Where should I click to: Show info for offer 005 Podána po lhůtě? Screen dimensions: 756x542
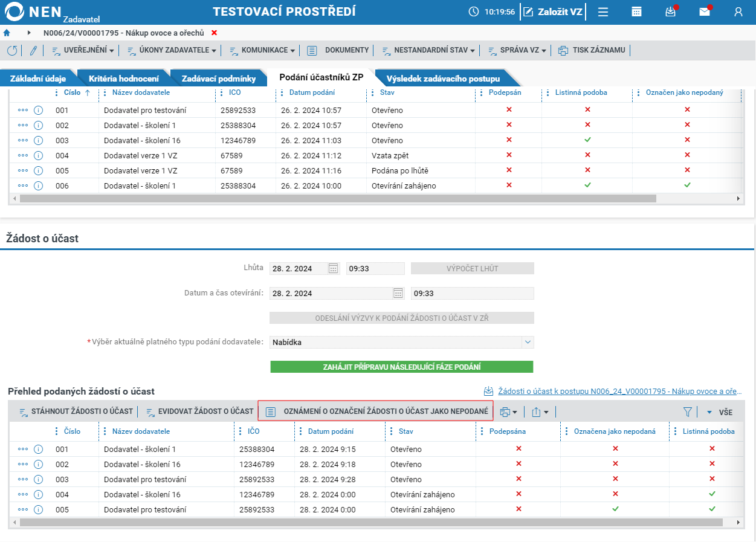tap(38, 170)
